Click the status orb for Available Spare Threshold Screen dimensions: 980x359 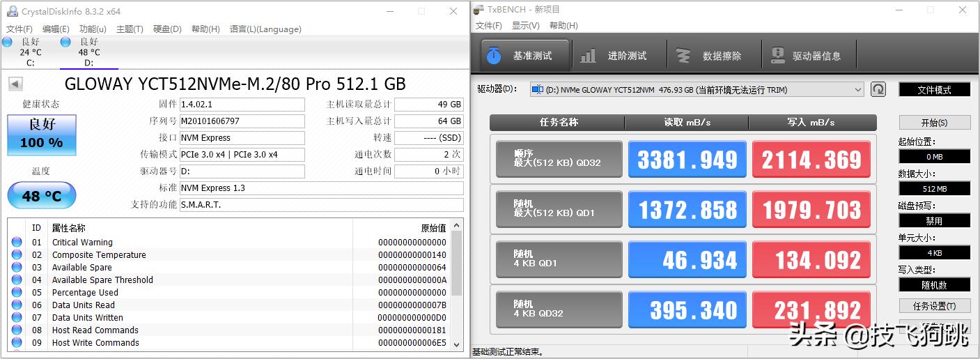[17, 280]
